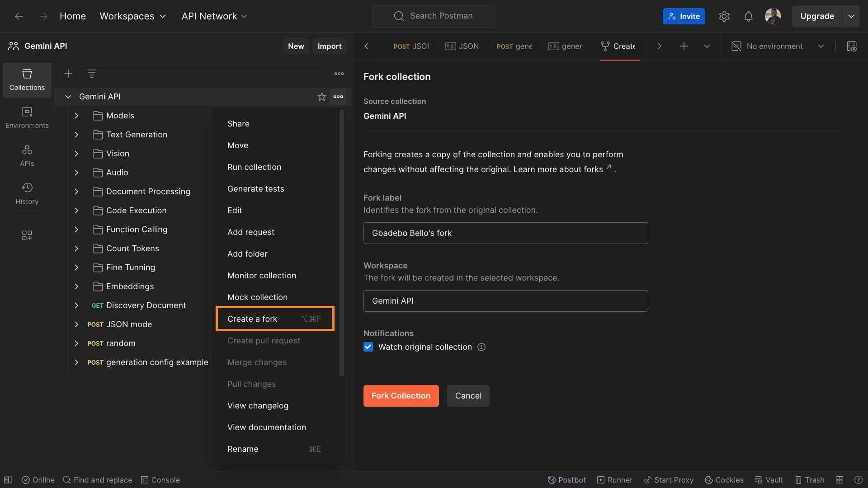Image resolution: width=868 pixels, height=488 pixels.
Task: Click the filter collections icon
Action: 92,74
